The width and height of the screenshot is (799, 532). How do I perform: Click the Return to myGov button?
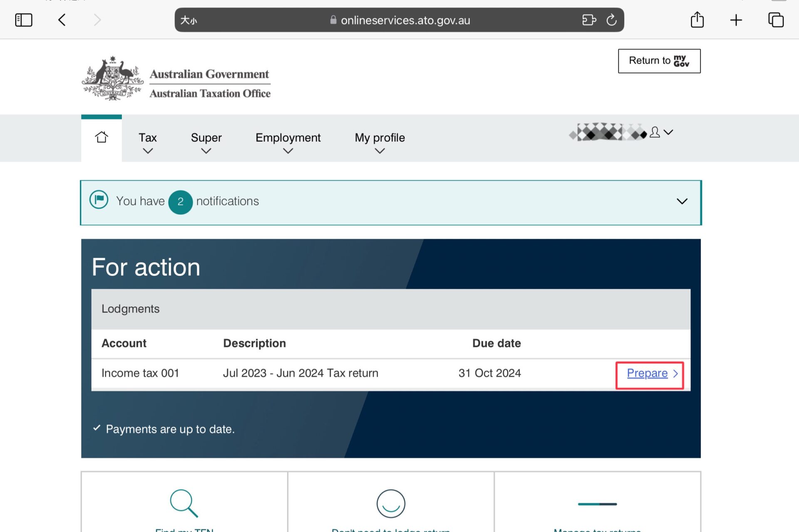[x=659, y=61]
